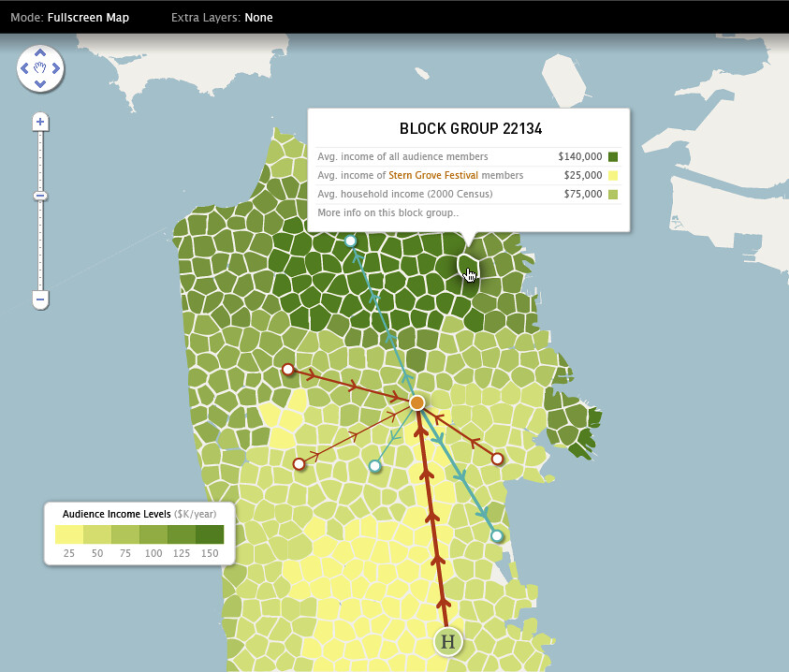
Task: Select the orange hub marker
Action: (416, 403)
